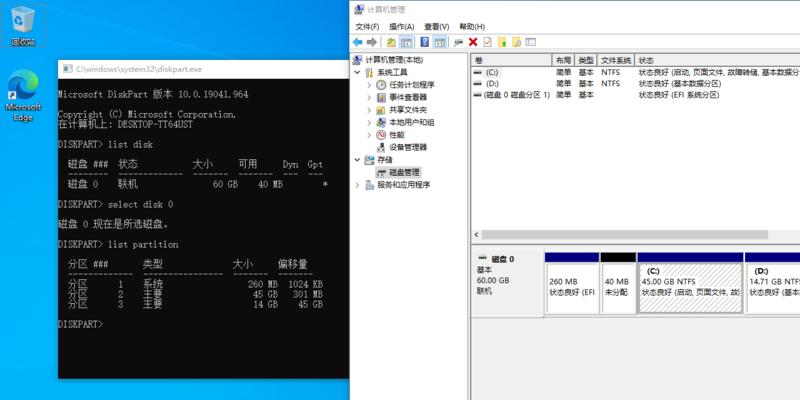
Task: Sort by the 文件系统 column header
Action: 616,60
